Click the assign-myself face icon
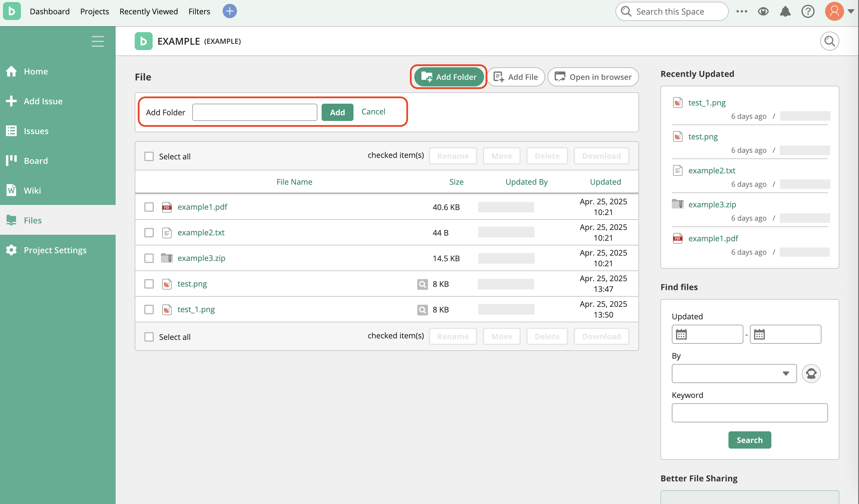Image resolution: width=859 pixels, height=504 pixels. (x=811, y=374)
